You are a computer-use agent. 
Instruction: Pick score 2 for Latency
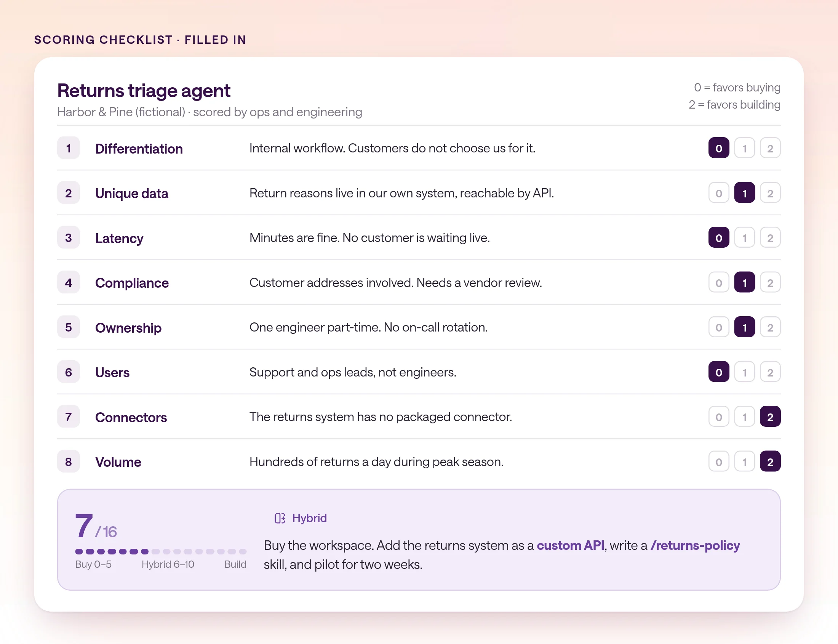770,238
